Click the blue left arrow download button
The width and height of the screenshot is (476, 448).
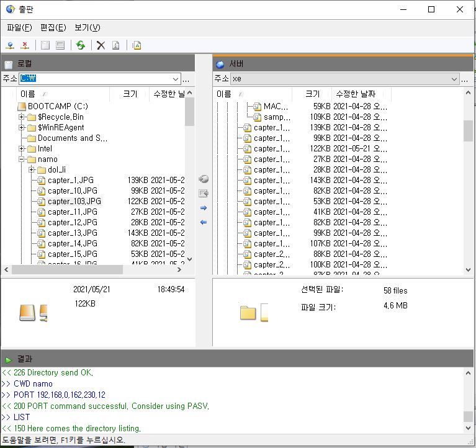[x=204, y=222]
